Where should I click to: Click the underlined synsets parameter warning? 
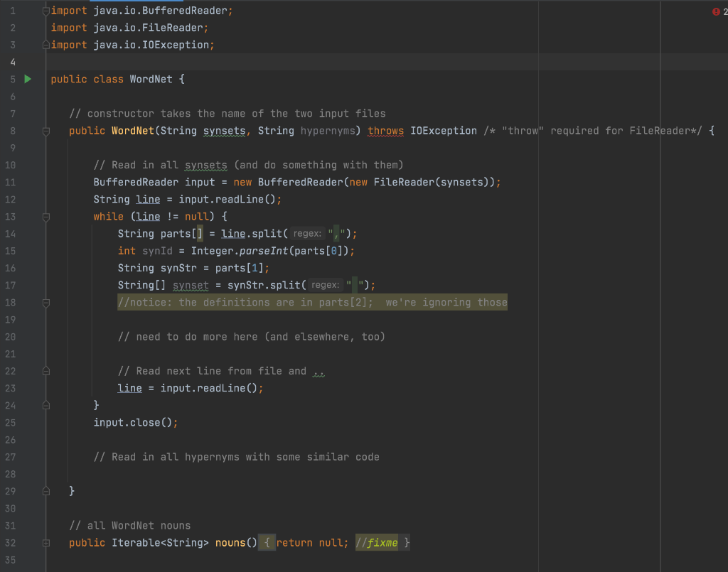(225, 131)
